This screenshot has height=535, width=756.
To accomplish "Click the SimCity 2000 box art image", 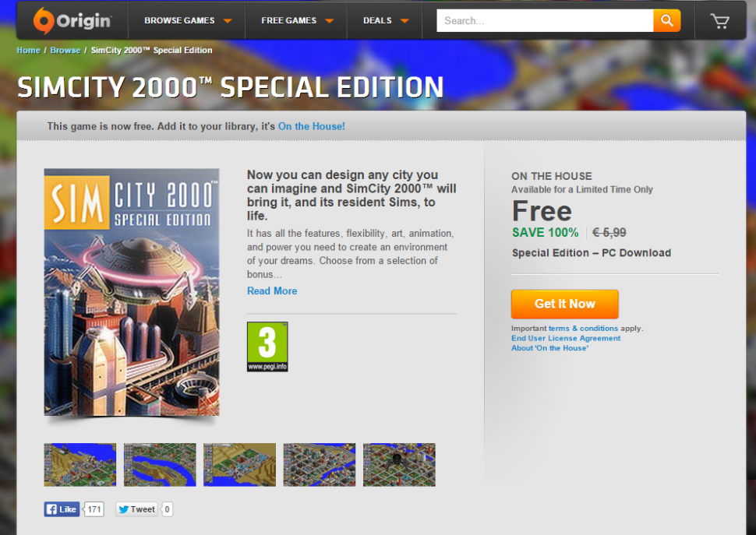I will point(132,292).
